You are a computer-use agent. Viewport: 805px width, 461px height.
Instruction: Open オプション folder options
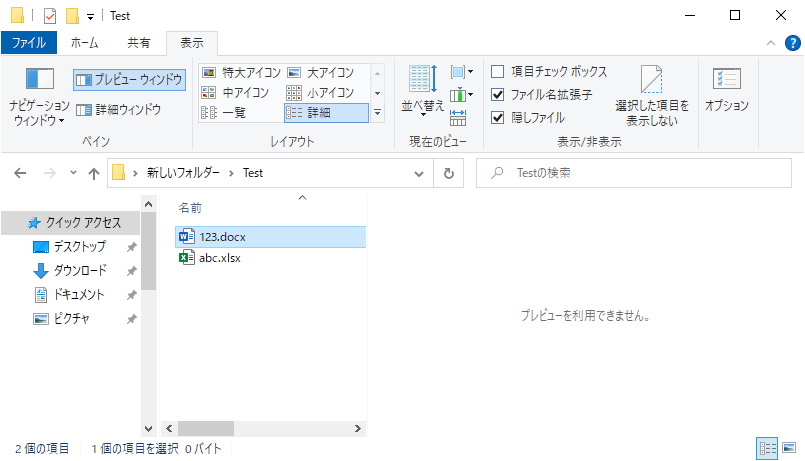click(x=726, y=90)
